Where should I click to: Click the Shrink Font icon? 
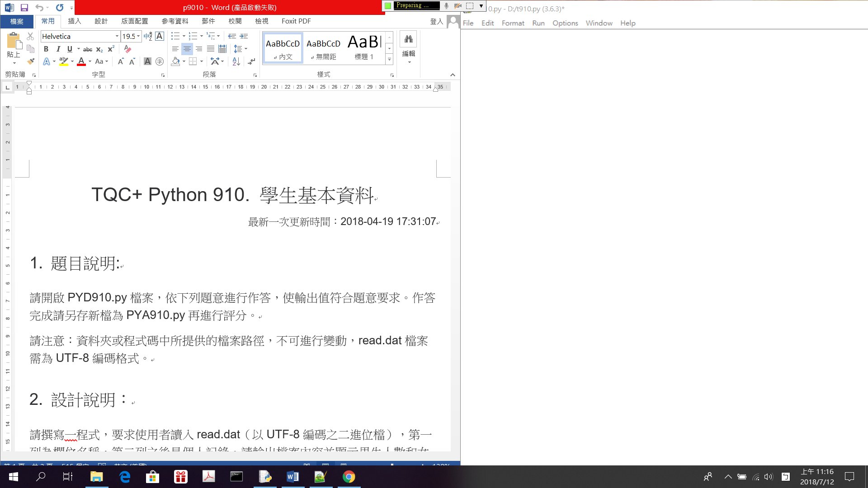[132, 61]
